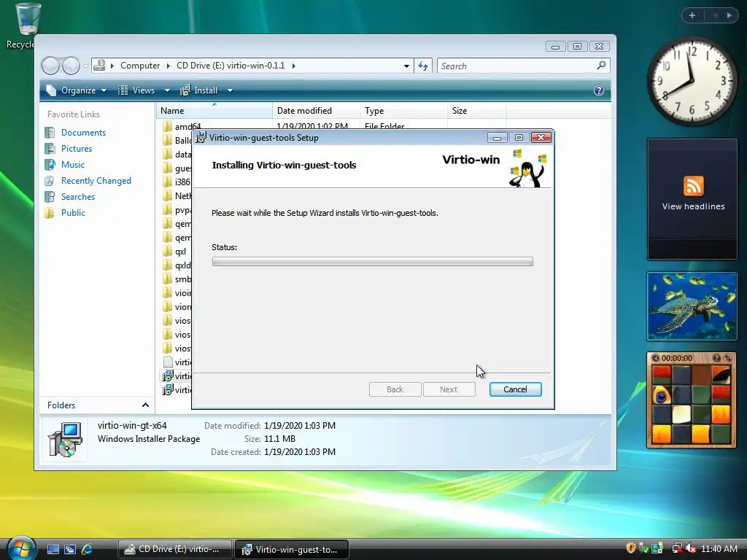Select the data folder icon
Image resolution: width=747 pixels, height=560 pixels.
coord(167,155)
